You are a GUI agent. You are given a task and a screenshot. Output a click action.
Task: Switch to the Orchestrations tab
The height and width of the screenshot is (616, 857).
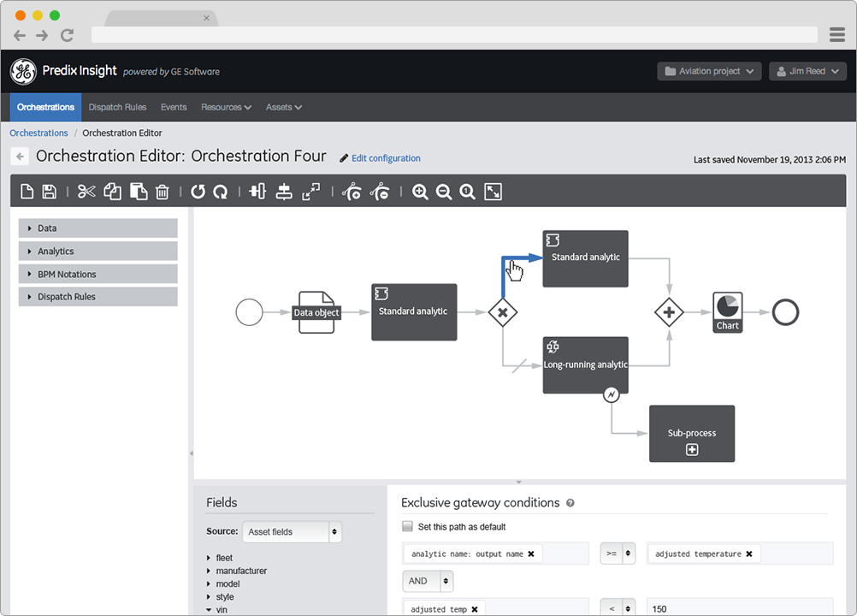45,107
